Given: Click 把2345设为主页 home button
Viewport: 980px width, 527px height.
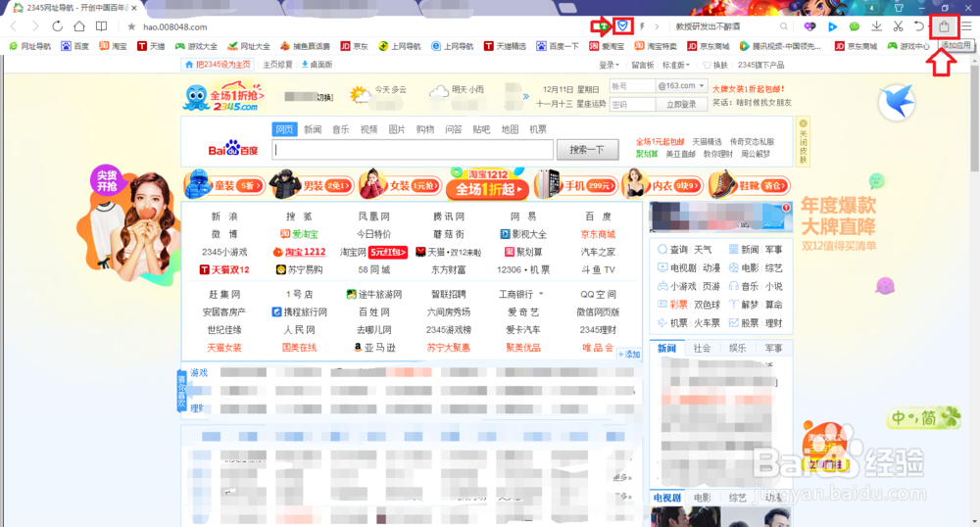Looking at the screenshot, I should pyautogui.click(x=219, y=65).
